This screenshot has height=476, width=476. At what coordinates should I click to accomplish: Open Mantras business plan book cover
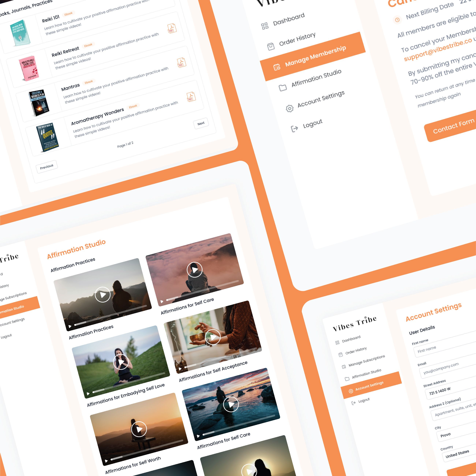tap(39, 103)
